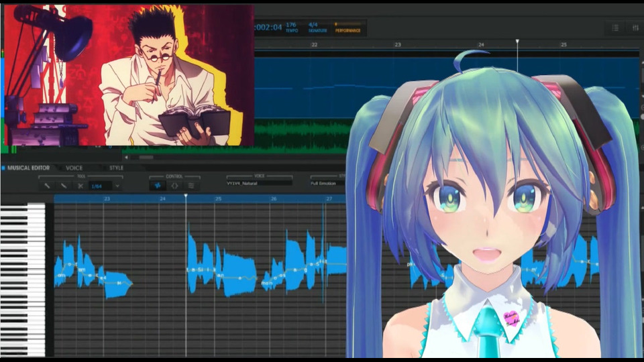Viewport: 644px width, 362px height.
Task: Click the track view horizontal scrollbar thumb
Action: point(146,157)
